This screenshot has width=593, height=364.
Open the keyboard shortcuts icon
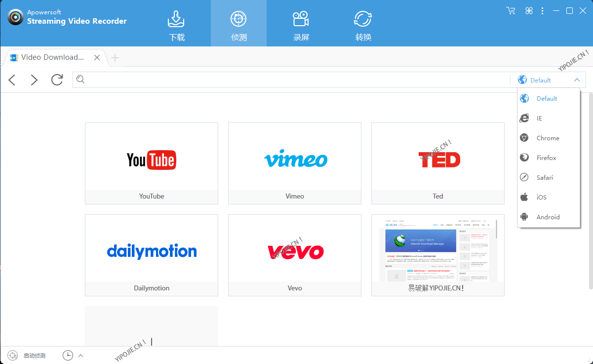click(x=529, y=10)
